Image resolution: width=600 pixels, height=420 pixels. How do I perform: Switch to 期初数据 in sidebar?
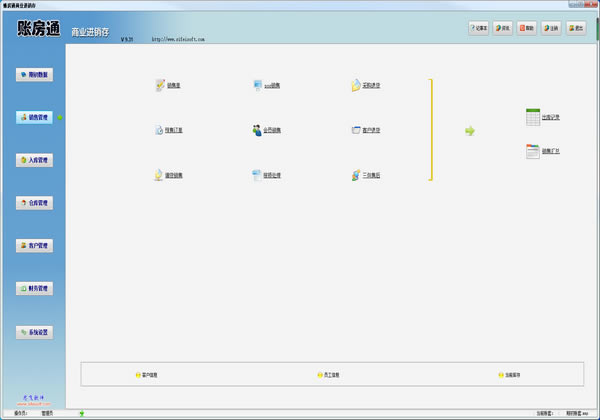[x=33, y=74]
